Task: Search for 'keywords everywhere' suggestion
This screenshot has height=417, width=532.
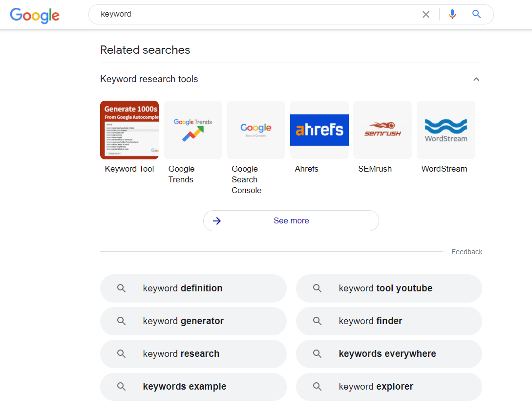Action: (389, 354)
